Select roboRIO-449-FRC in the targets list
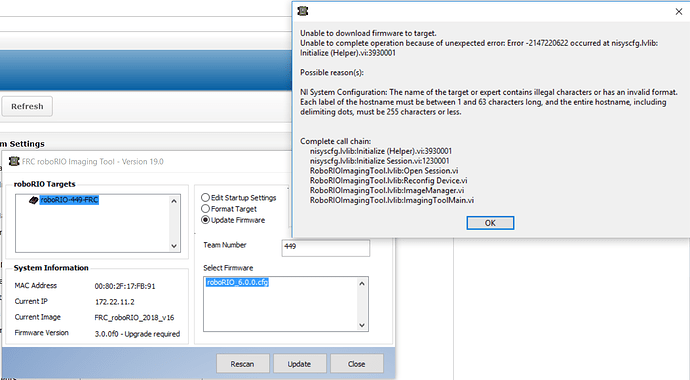 (x=69, y=200)
